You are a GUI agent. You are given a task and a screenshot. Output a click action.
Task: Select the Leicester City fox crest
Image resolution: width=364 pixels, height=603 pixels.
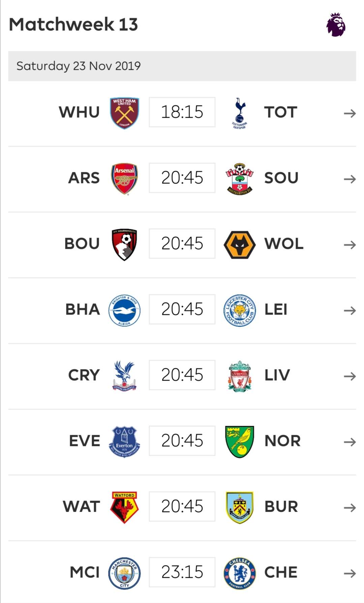pos(239,310)
